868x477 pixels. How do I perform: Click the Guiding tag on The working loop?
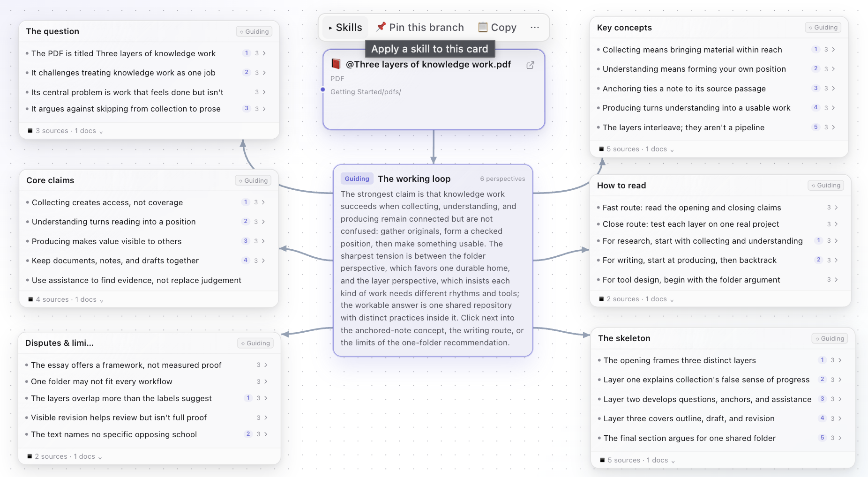357,179
